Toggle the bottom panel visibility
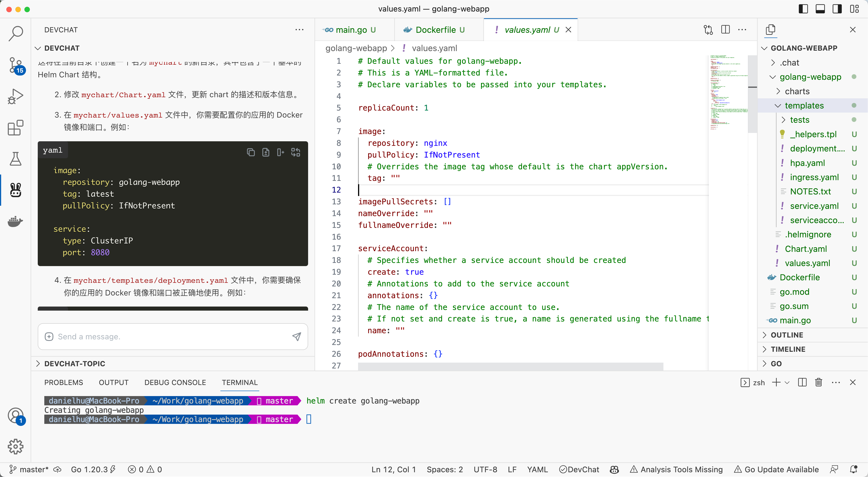This screenshot has height=477, width=868. tap(820, 9)
